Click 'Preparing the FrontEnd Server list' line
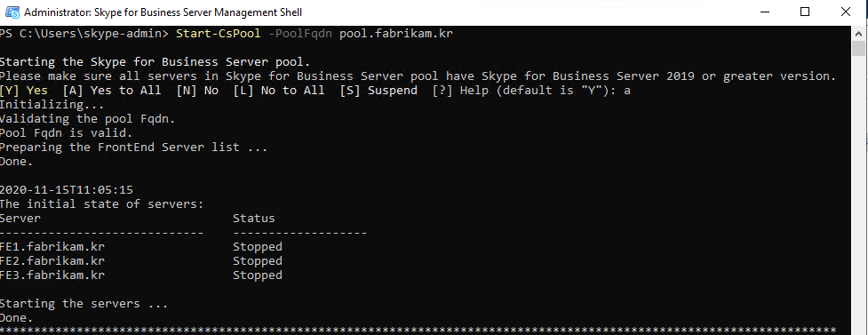The width and height of the screenshot is (868, 335). pyautogui.click(x=133, y=148)
